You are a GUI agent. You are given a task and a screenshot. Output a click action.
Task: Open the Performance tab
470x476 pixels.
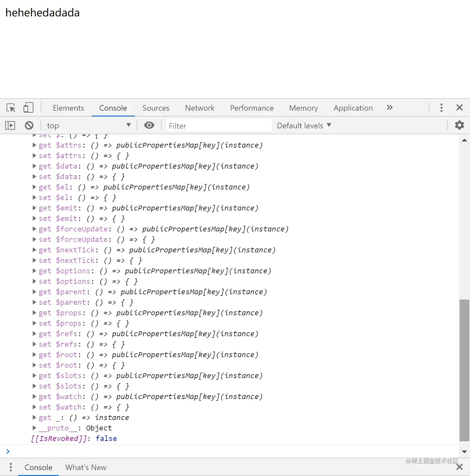(252, 108)
